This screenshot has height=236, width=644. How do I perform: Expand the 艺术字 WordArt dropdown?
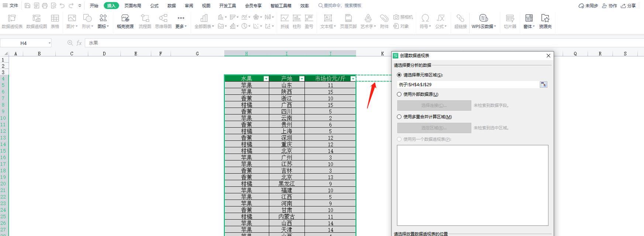(375, 27)
